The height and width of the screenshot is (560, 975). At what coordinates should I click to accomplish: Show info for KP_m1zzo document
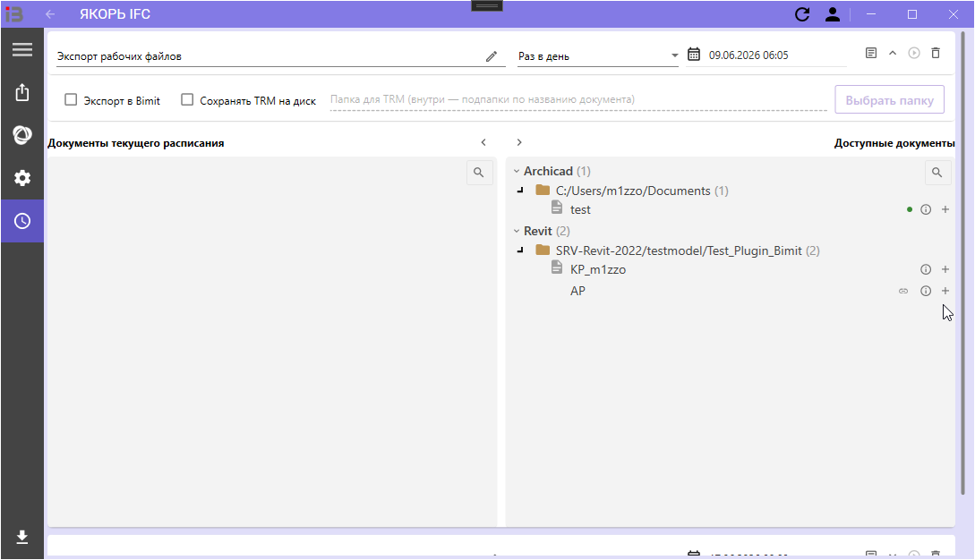coord(926,269)
